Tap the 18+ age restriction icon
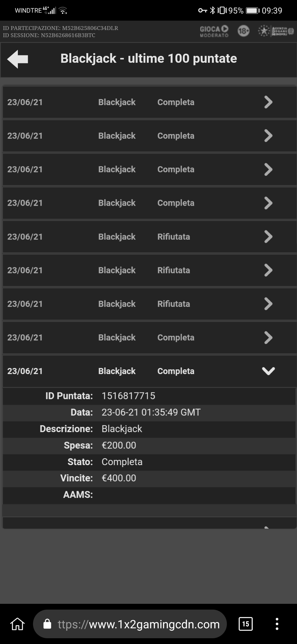The height and width of the screenshot is (644, 297). [243, 31]
